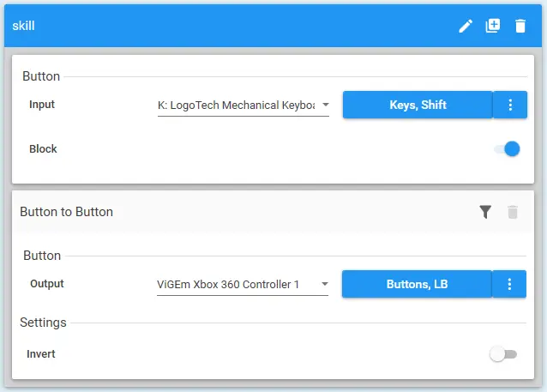Click the Invert option label

click(x=41, y=354)
